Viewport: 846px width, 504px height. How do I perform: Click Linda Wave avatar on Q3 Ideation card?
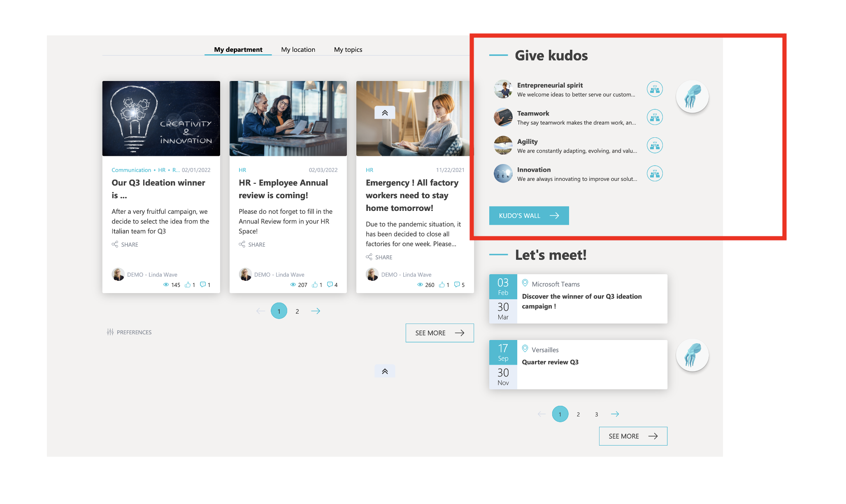tap(118, 274)
